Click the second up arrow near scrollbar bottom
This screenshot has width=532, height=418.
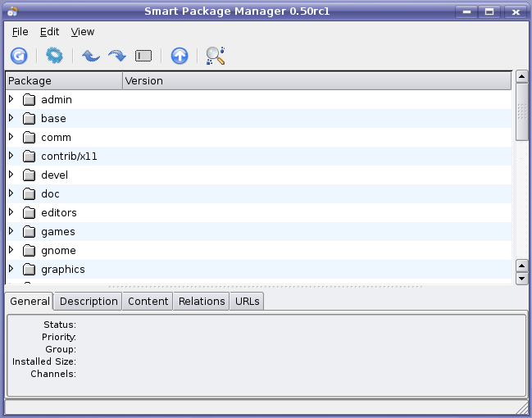coord(522,266)
